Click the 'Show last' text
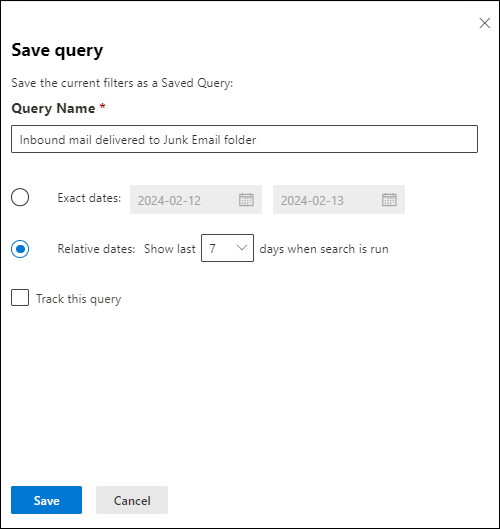 click(x=170, y=249)
